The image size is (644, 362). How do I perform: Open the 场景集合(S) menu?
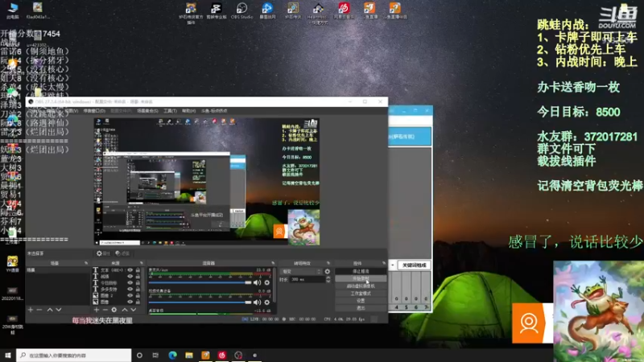click(147, 111)
